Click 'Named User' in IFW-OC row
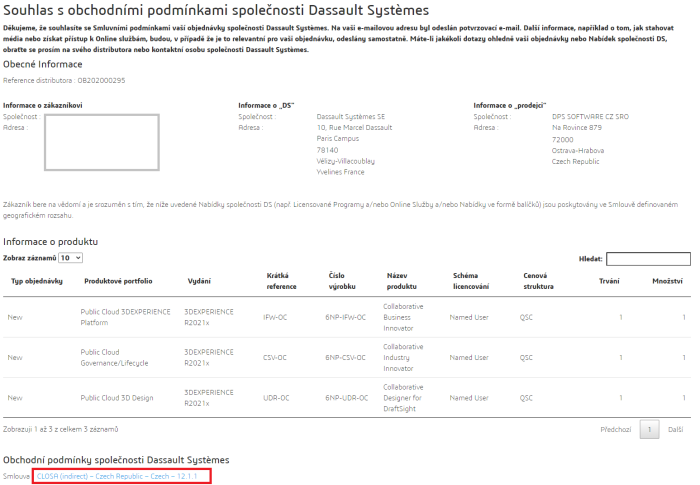The image size is (700, 485). coord(469,317)
